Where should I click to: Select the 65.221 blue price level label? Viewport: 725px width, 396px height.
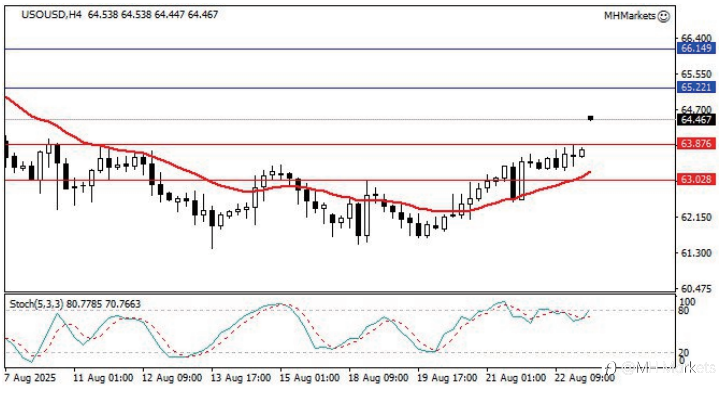pos(696,87)
